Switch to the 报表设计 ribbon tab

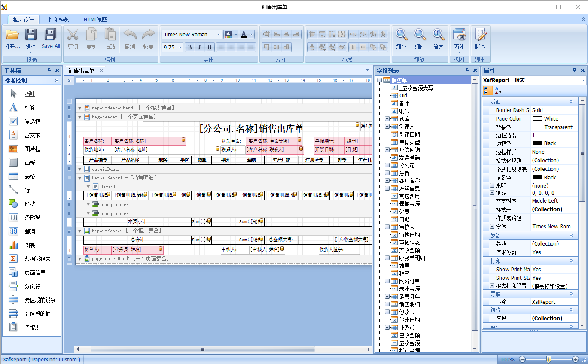click(23, 20)
